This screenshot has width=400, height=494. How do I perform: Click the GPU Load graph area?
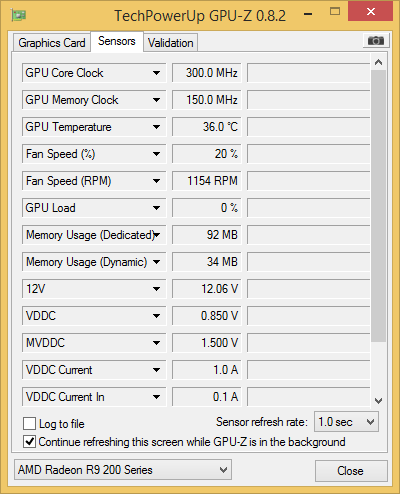(x=308, y=208)
